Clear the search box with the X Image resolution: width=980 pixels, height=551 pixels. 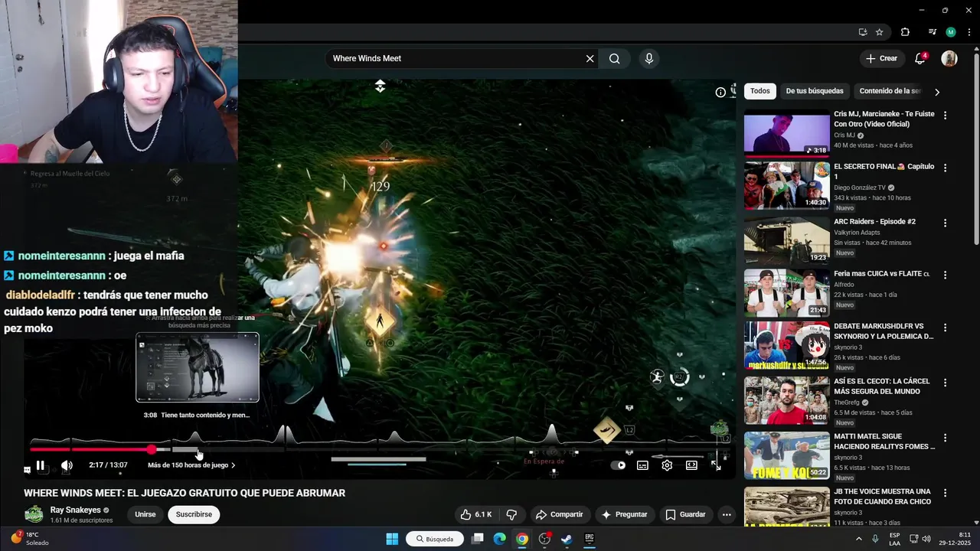click(x=590, y=58)
